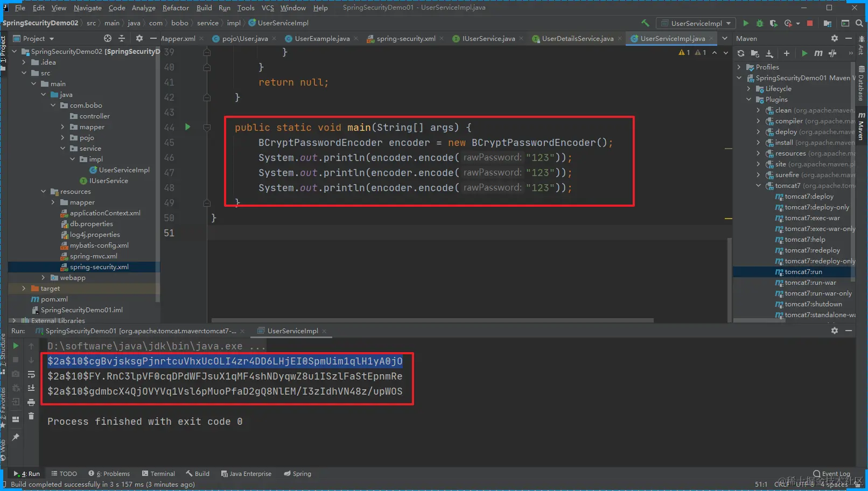Add a Maven project with plus icon
The height and width of the screenshot is (491, 868).
pos(787,53)
